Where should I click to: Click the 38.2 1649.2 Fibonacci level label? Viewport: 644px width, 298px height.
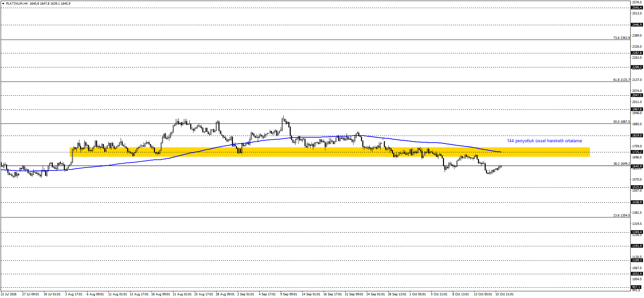(621, 164)
